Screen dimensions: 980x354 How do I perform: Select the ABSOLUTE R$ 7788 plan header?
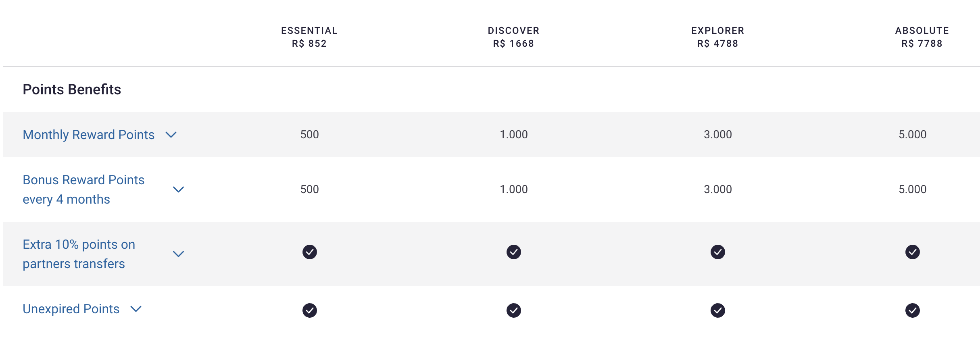(922, 37)
